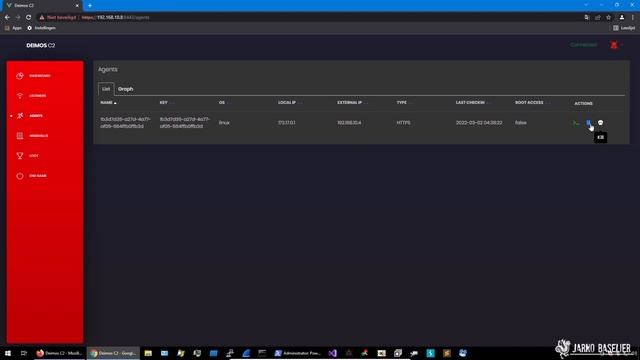Open the Windows Start menu
The image size is (640, 360).
tap(8, 353)
